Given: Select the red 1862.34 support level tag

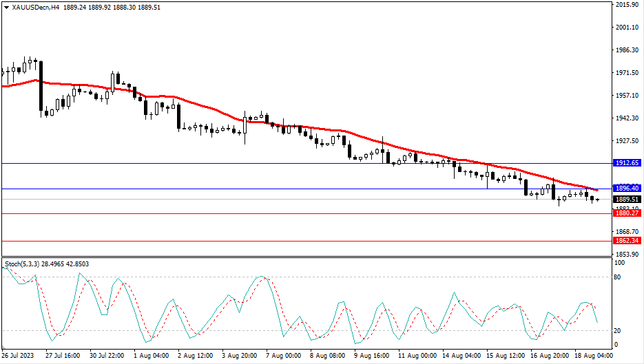Looking at the screenshot, I should [627, 241].
